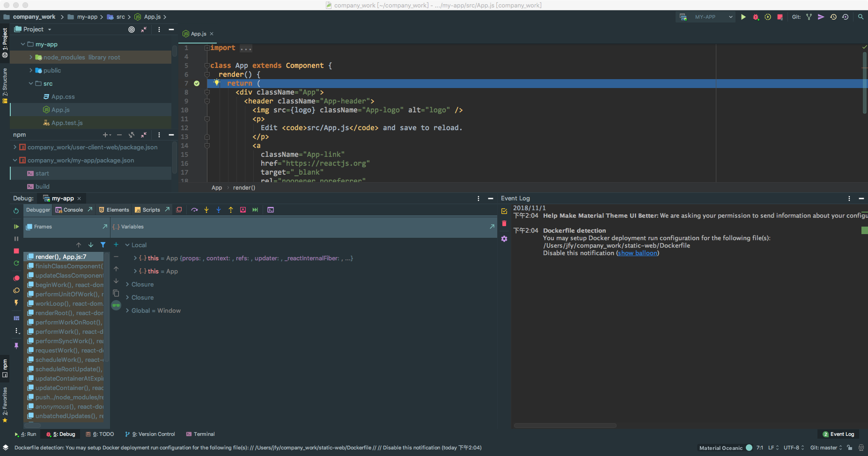The height and width of the screenshot is (456, 868).
Task: Switch to Elements debug tab
Action: tap(114, 210)
